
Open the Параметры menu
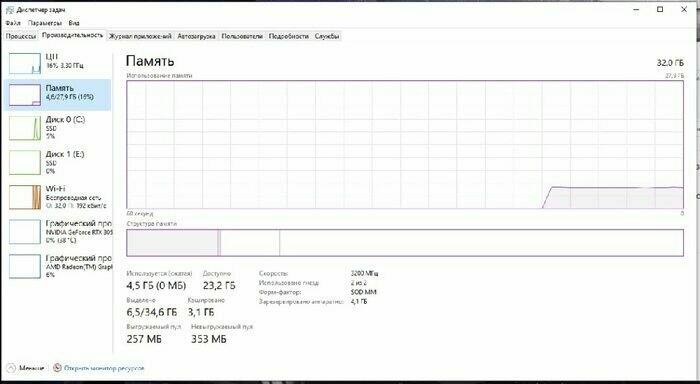click(45, 23)
